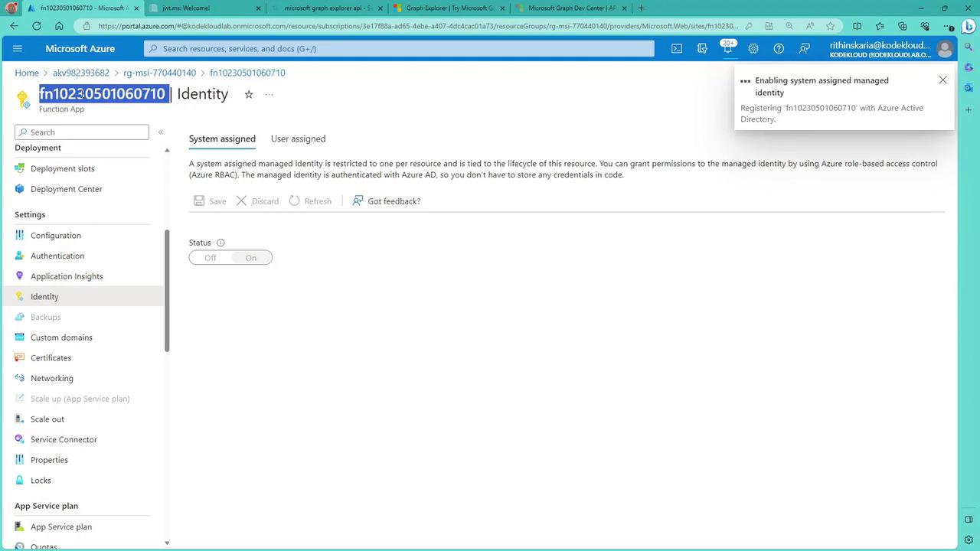Dismiss the managed identity notification
Image resolution: width=980 pixels, height=551 pixels.
tap(942, 80)
